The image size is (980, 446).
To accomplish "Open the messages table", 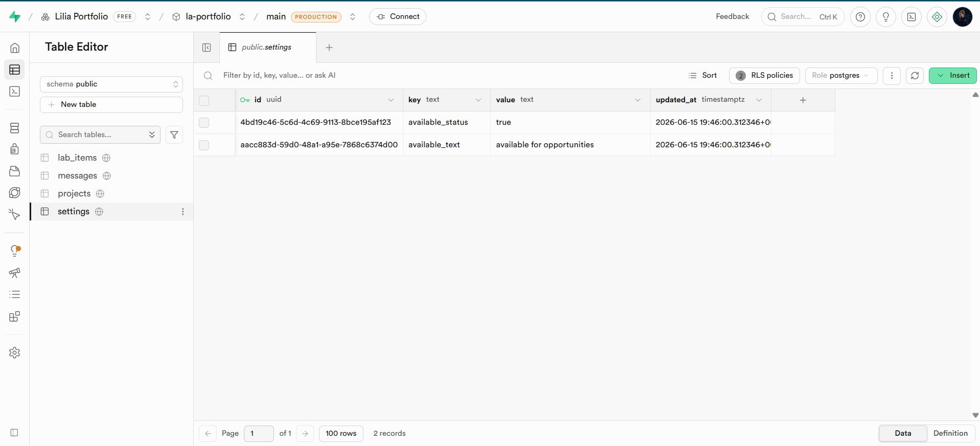I will pyautogui.click(x=77, y=176).
